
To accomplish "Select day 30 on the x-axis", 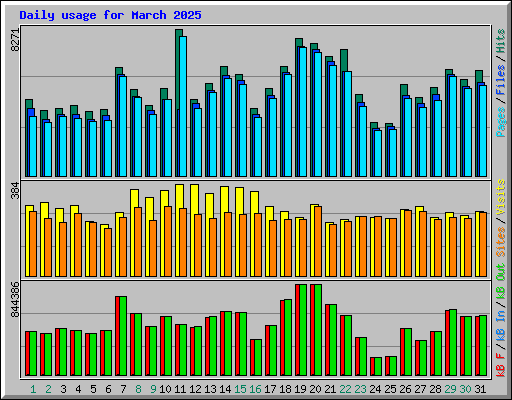I will 465,389.
